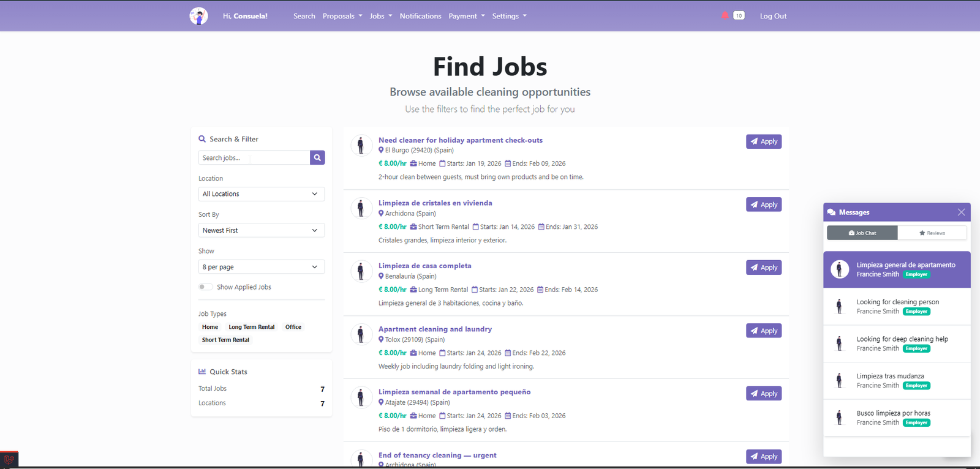
Task: Click employer avatar for Limpieza de cristales job
Action: pos(361,208)
